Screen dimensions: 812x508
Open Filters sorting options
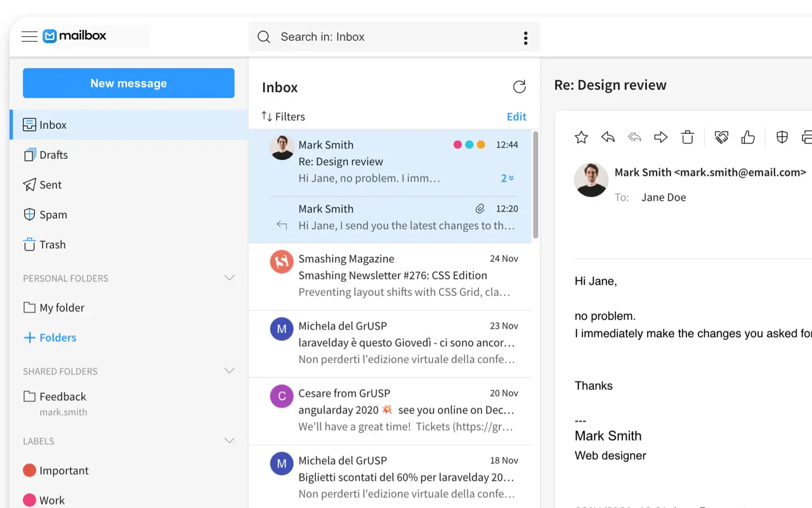click(284, 117)
